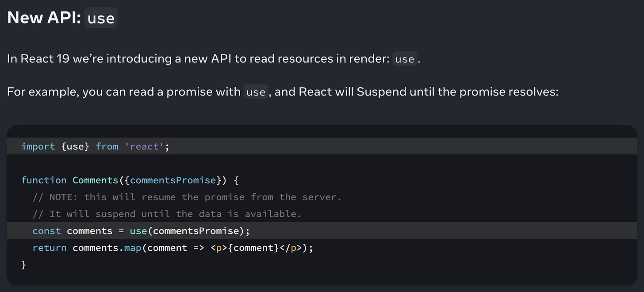644x292 pixels.
Task: Select the closing </p> tag
Action: pos(291,248)
